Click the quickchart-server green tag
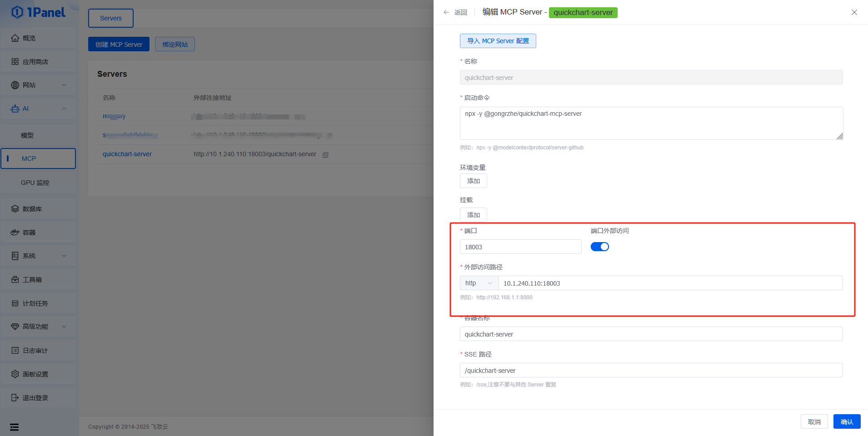Image resolution: width=868 pixels, height=436 pixels. [x=583, y=12]
